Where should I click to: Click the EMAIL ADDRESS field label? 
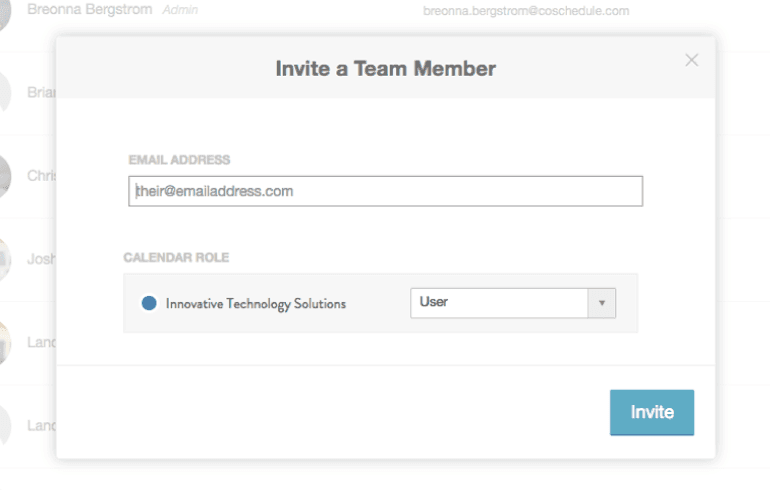click(179, 160)
